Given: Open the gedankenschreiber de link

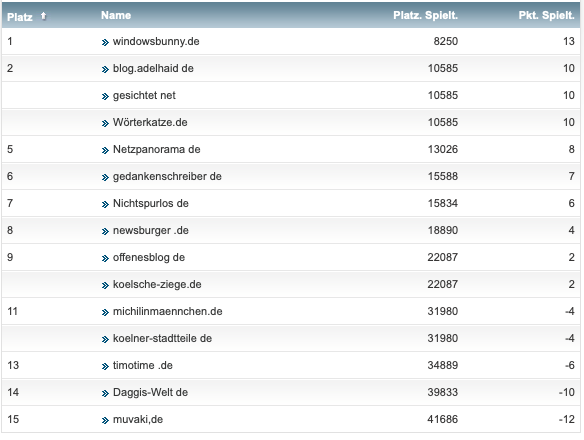Looking at the screenshot, I should click(167, 176).
